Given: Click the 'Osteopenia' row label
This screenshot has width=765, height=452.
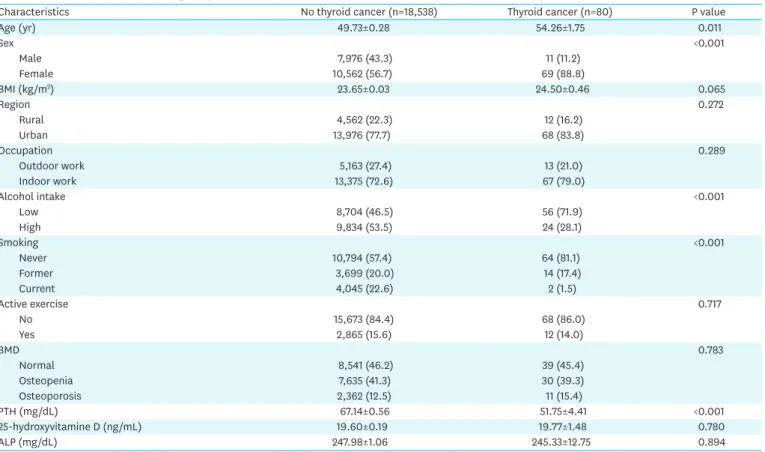Looking at the screenshot, I should coord(46,381).
